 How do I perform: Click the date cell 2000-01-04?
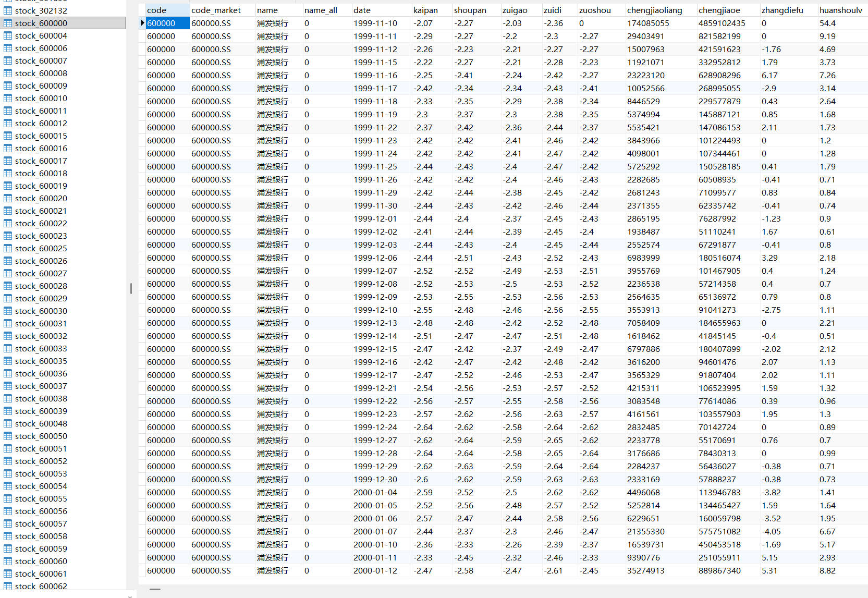(x=382, y=492)
